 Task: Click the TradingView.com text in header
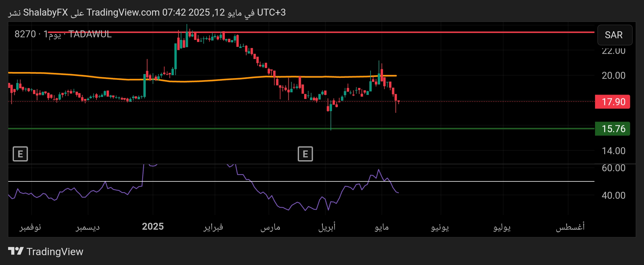(123, 12)
